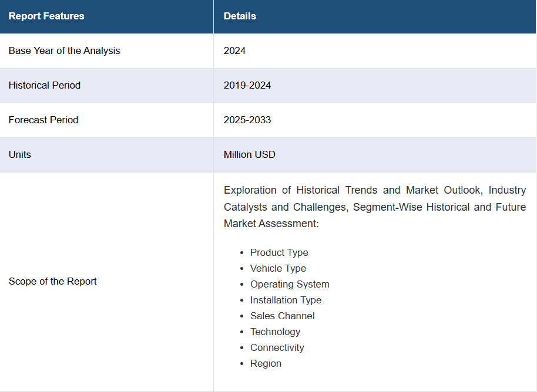
Task: Click the 'Technology' bullet item
Action: pyautogui.click(x=276, y=332)
